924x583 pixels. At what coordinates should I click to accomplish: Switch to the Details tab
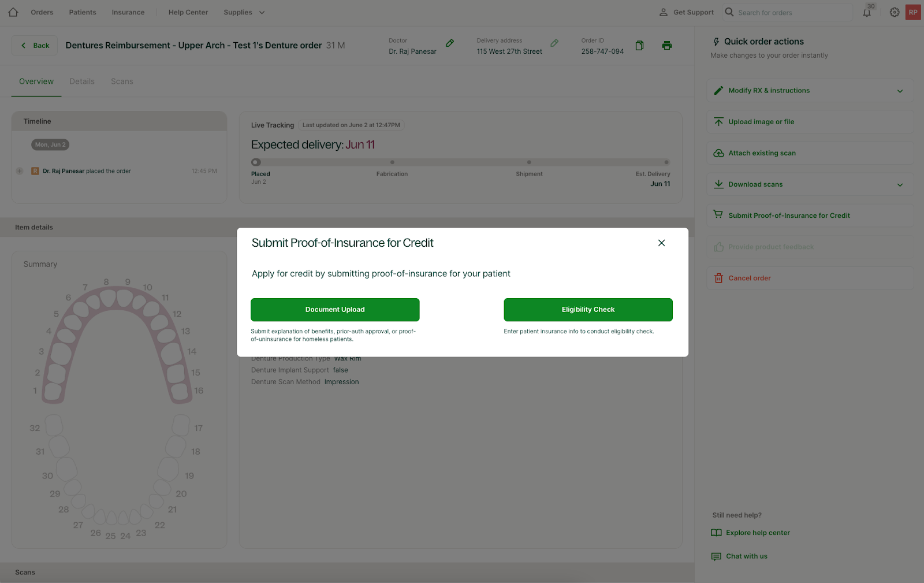pyautogui.click(x=82, y=81)
